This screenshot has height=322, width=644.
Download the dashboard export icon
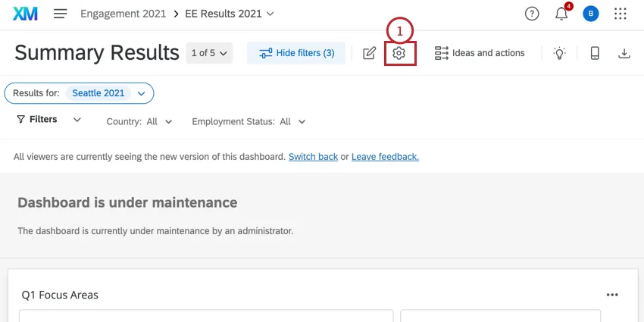[624, 53]
